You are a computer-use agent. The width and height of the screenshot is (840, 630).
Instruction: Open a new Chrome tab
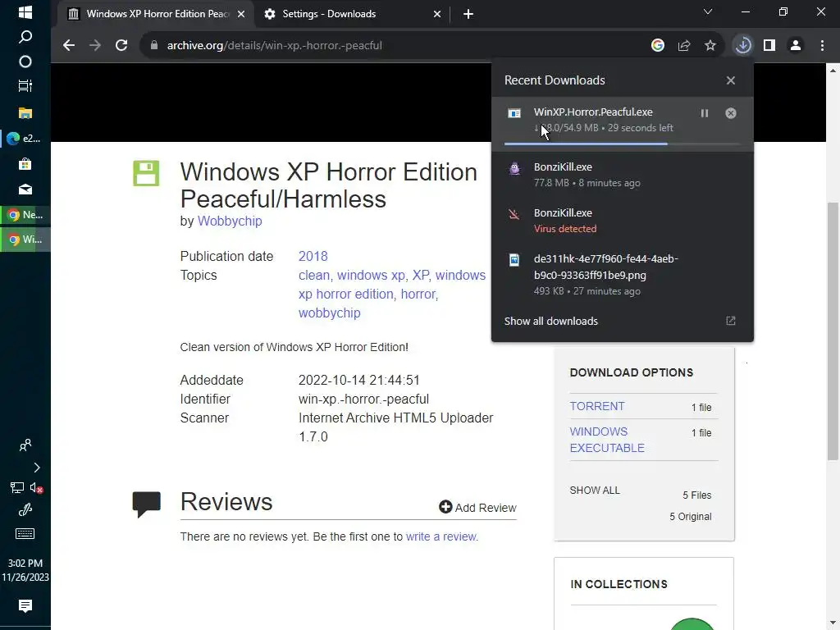point(468,14)
